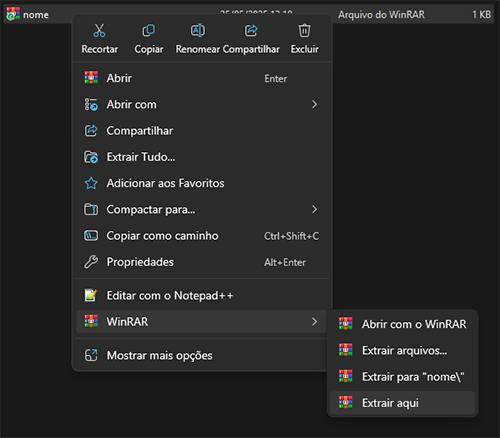
Task: Click the Recortar scissors icon
Action: point(99,30)
